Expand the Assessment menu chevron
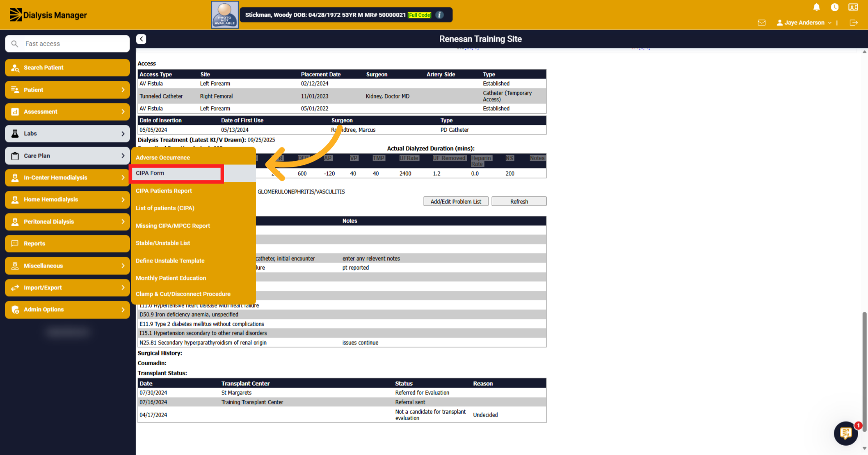The image size is (868, 455). [123, 112]
